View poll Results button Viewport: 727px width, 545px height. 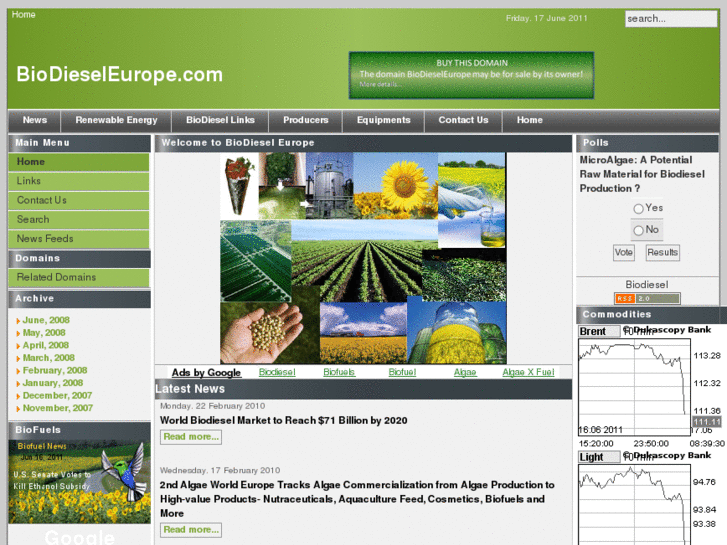[x=663, y=252]
